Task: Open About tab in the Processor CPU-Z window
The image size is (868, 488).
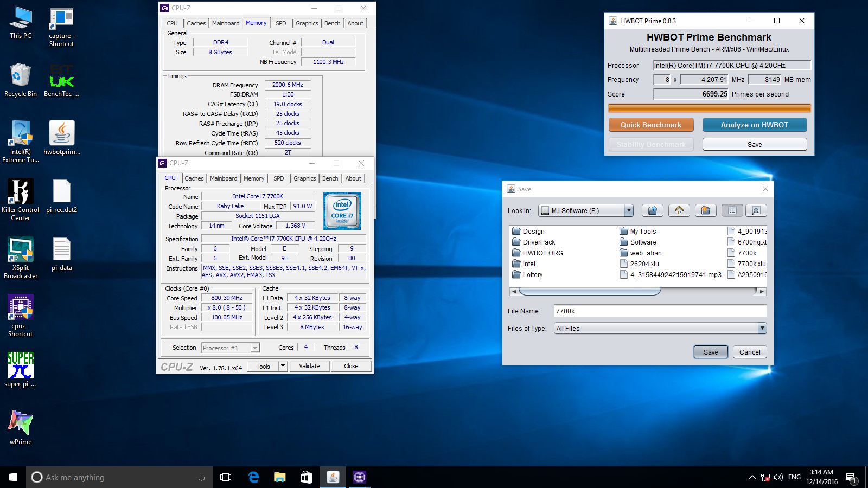Action: coord(353,178)
